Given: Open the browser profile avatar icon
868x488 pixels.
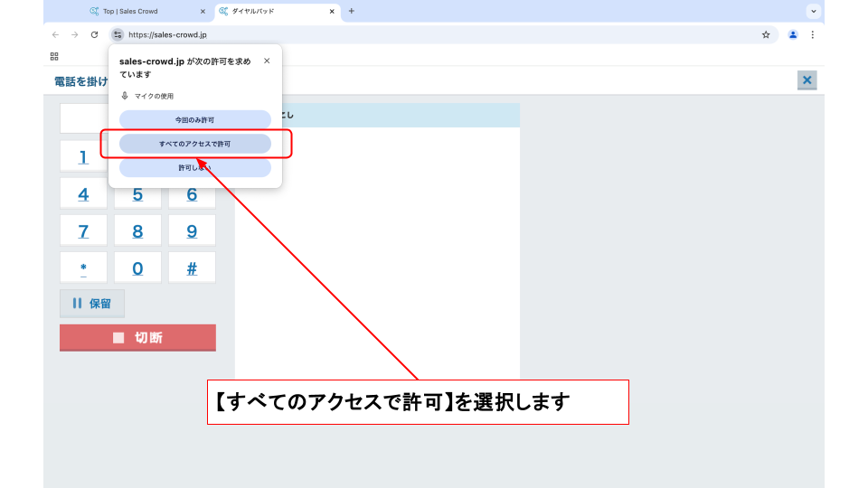Looking at the screenshot, I should tap(793, 34).
